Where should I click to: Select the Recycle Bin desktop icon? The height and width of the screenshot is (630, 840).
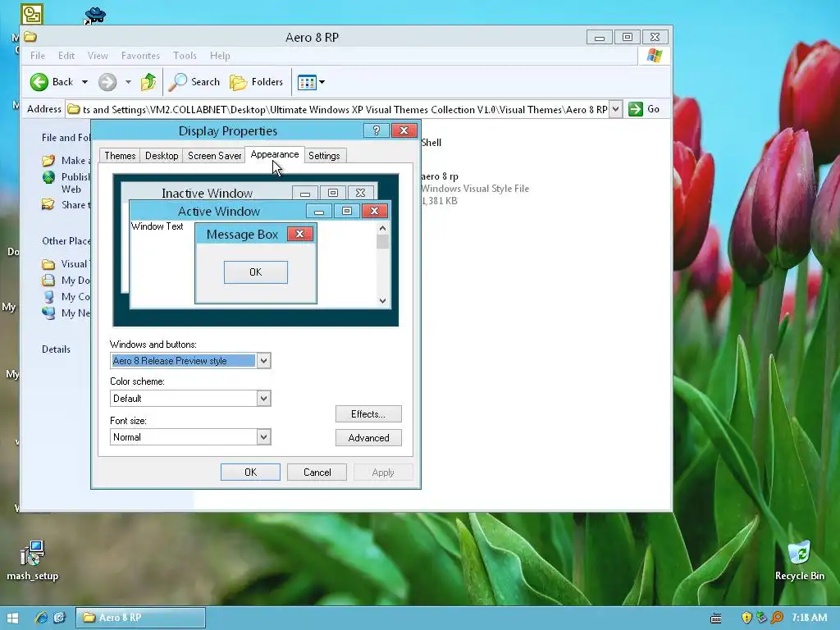point(799,561)
